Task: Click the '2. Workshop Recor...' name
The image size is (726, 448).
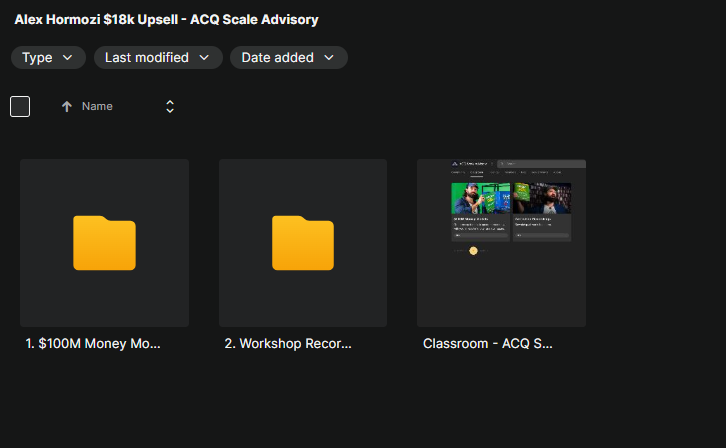Action: 288,343
